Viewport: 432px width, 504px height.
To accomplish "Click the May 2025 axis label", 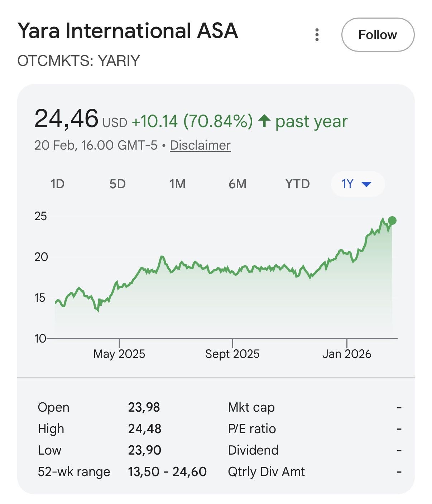I will (x=119, y=354).
